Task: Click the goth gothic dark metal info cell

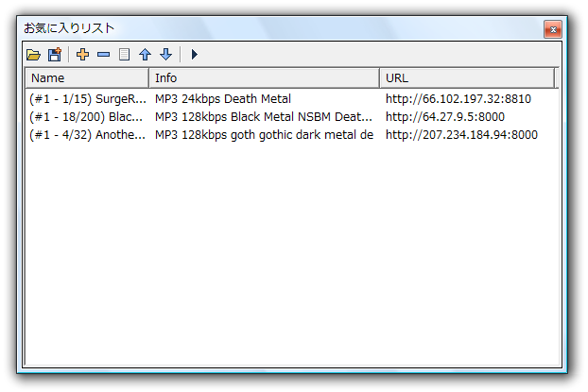Action: coord(264,135)
